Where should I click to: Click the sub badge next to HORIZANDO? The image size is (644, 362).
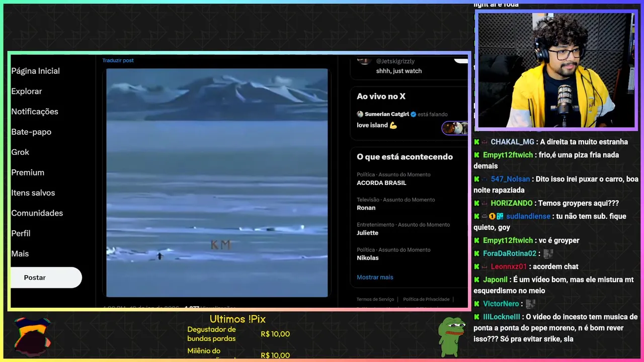(485, 204)
